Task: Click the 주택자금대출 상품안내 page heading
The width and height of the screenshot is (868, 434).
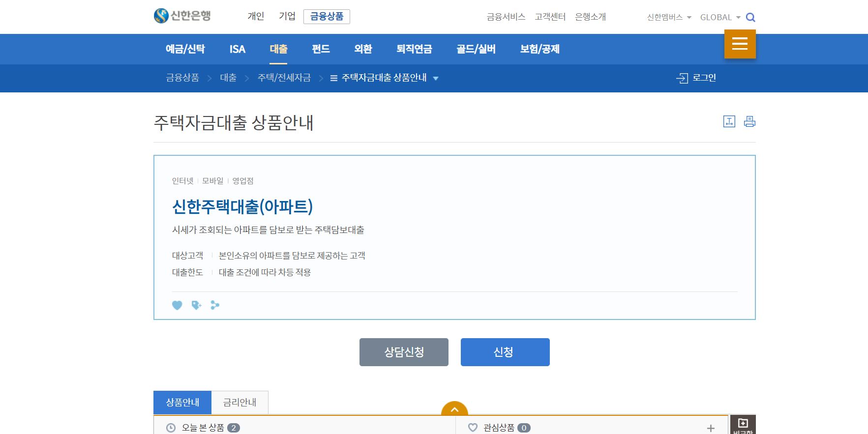Action: click(234, 122)
